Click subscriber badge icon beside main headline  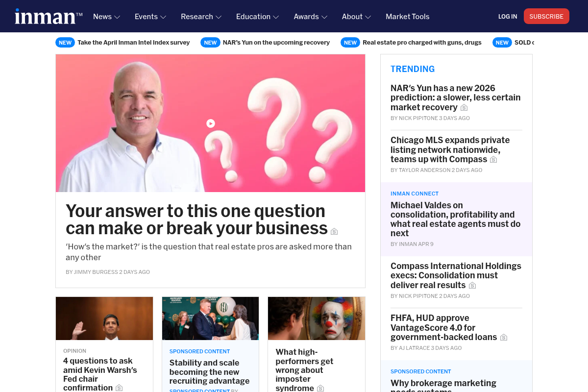[x=334, y=231]
